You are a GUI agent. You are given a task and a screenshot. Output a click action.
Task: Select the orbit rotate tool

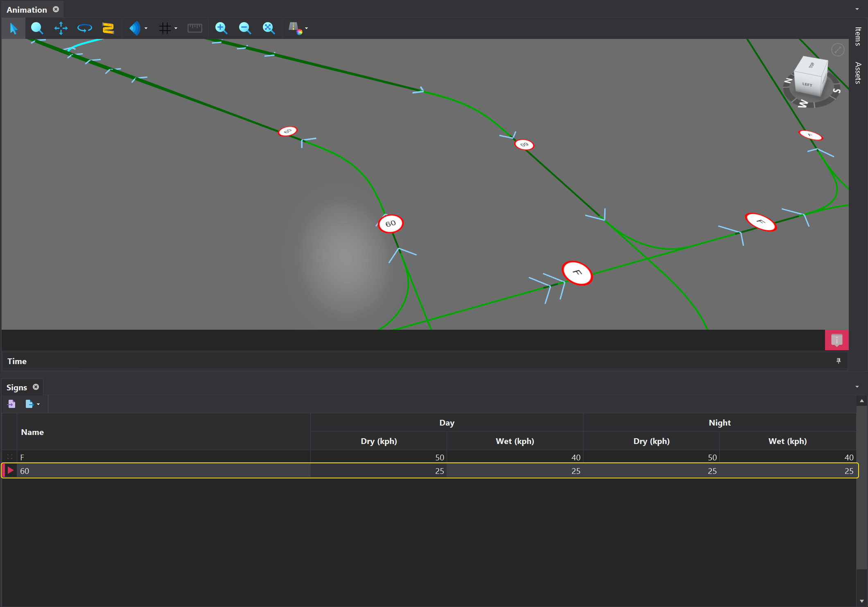pos(84,28)
